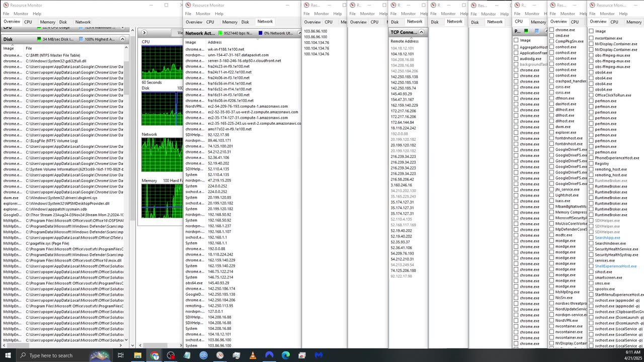644x362 pixels.
Task: Select the C:\$Mft (NTFS Master File Table) row
Action: point(63,55)
